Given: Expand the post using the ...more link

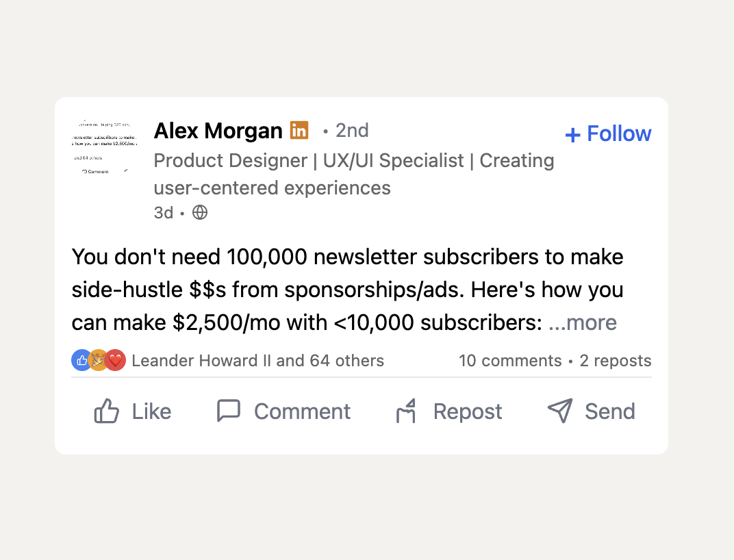Looking at the screenshot, I should (583, 322).
